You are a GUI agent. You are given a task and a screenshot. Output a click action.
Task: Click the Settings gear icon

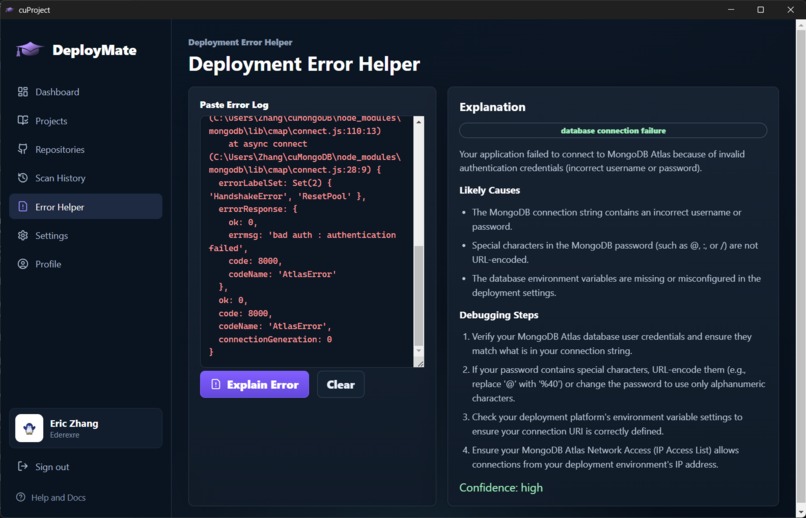pos(23,235)
